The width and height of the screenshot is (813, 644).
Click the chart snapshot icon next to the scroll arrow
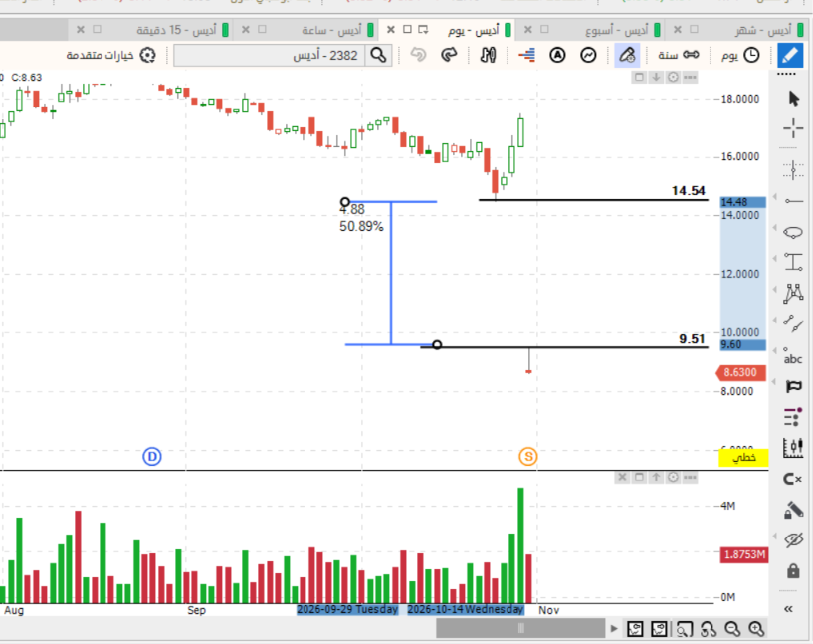point(635,629)
